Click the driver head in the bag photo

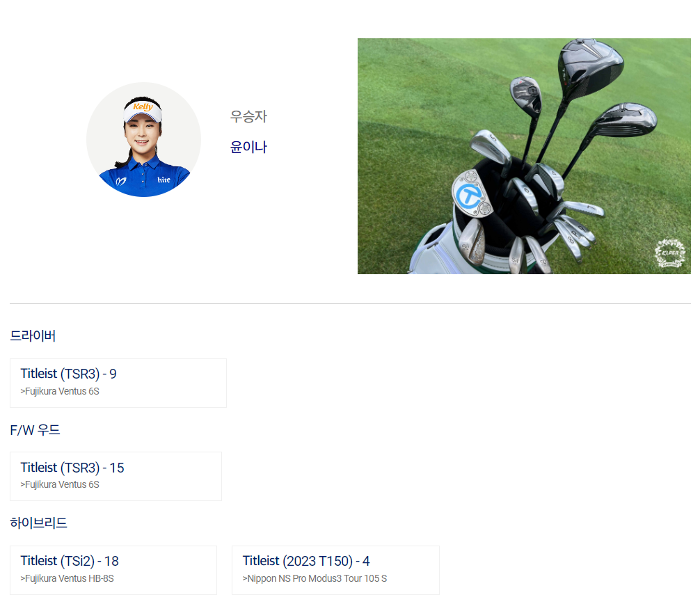589,68
